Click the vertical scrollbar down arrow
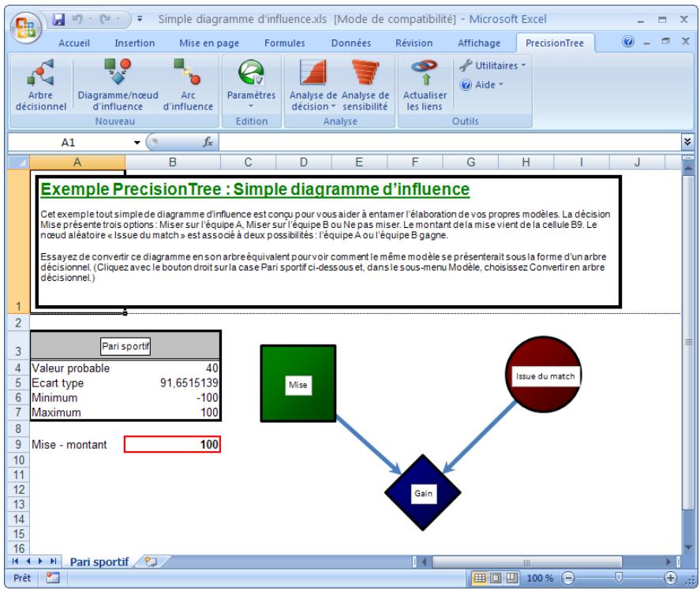 [x=688, y=547]
